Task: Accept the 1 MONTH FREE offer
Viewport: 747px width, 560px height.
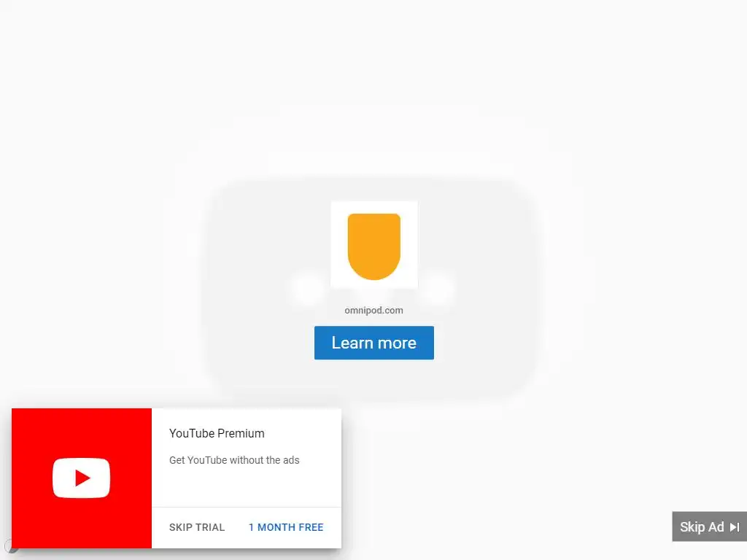Action: [286, 527]
